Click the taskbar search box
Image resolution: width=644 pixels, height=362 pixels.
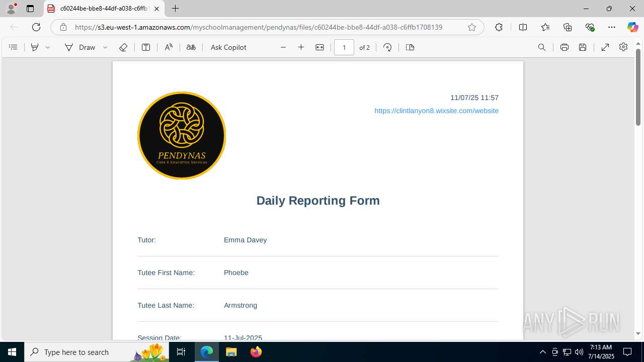97,352
